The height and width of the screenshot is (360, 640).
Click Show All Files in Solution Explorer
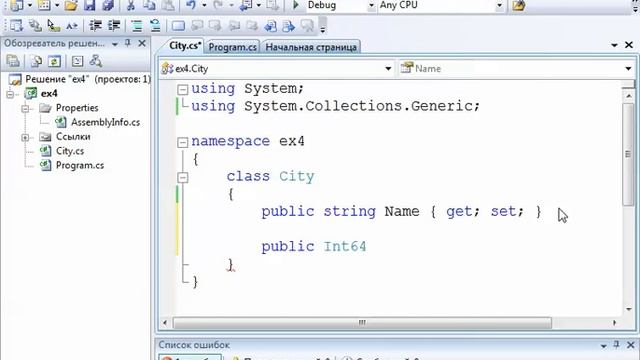click(36, 61)
